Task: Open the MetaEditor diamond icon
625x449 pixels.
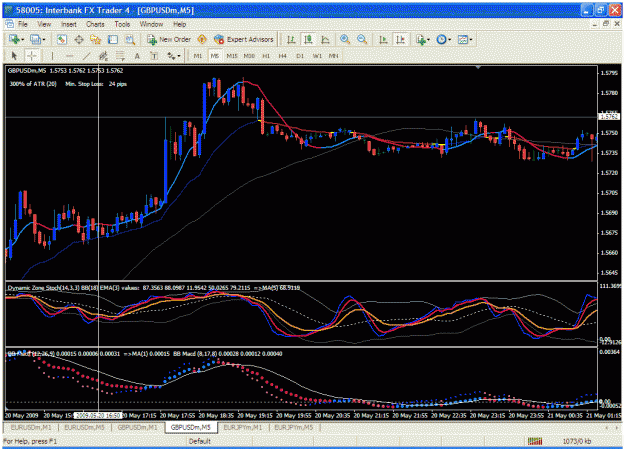Action: point(202,39)
